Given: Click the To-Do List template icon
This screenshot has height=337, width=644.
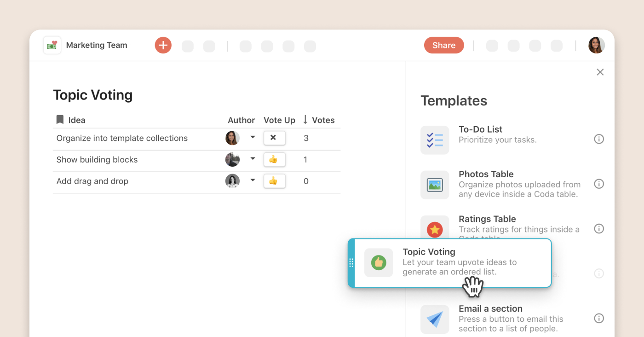Looking at the screenshot, I should pos(435,140).
